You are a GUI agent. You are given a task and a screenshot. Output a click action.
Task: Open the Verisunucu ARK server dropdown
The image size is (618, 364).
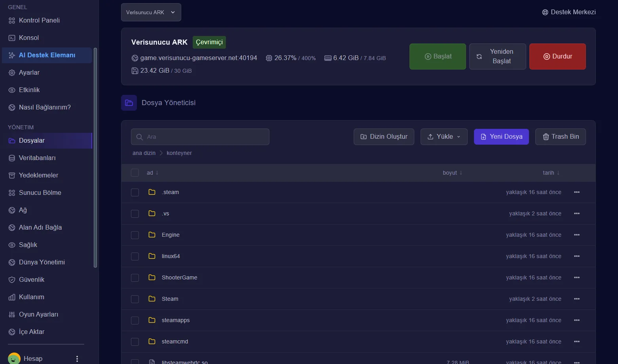pos(151,12)
